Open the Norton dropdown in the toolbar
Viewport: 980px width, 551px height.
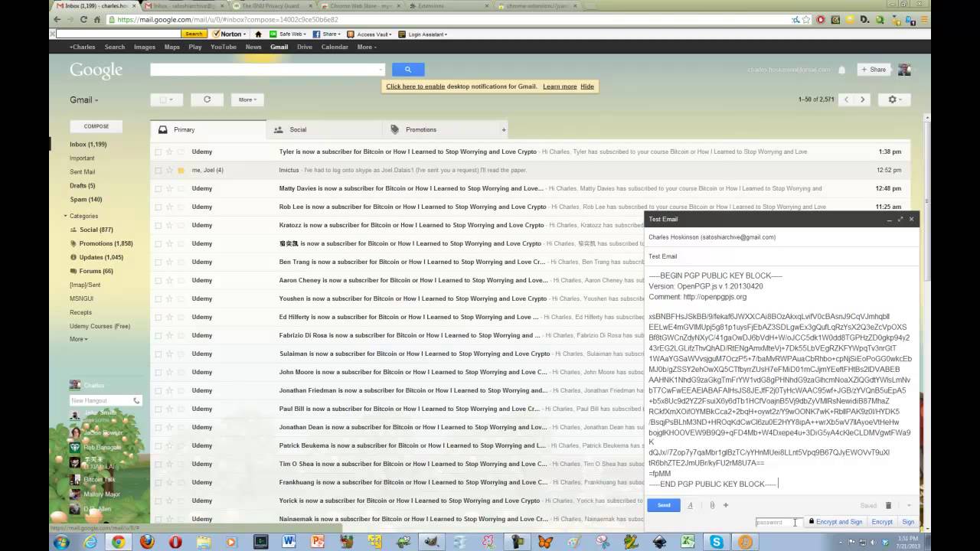230,34
